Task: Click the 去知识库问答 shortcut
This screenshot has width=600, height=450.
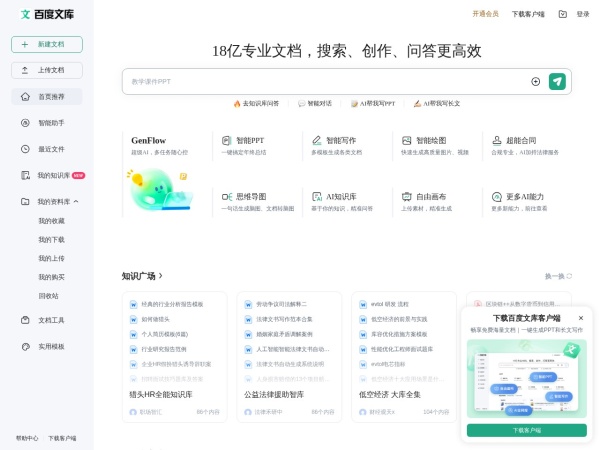Action: 256,103
